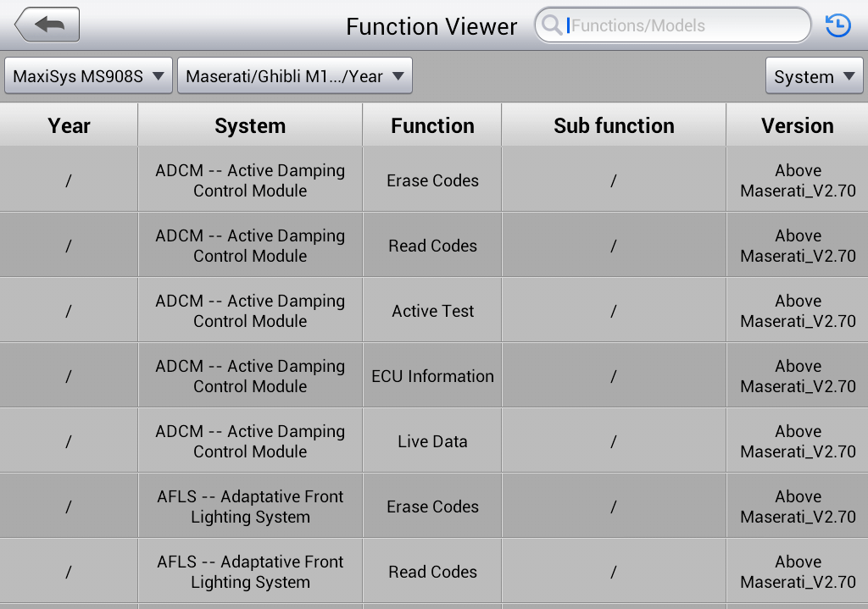Choose the ADCM Read Codes function
868x609 pixels.
point(434,245)
